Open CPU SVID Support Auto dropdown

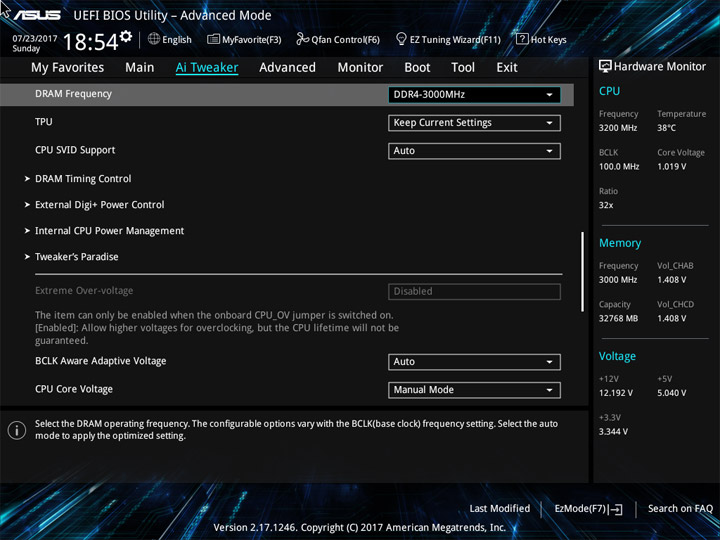[x=474, y=151]
